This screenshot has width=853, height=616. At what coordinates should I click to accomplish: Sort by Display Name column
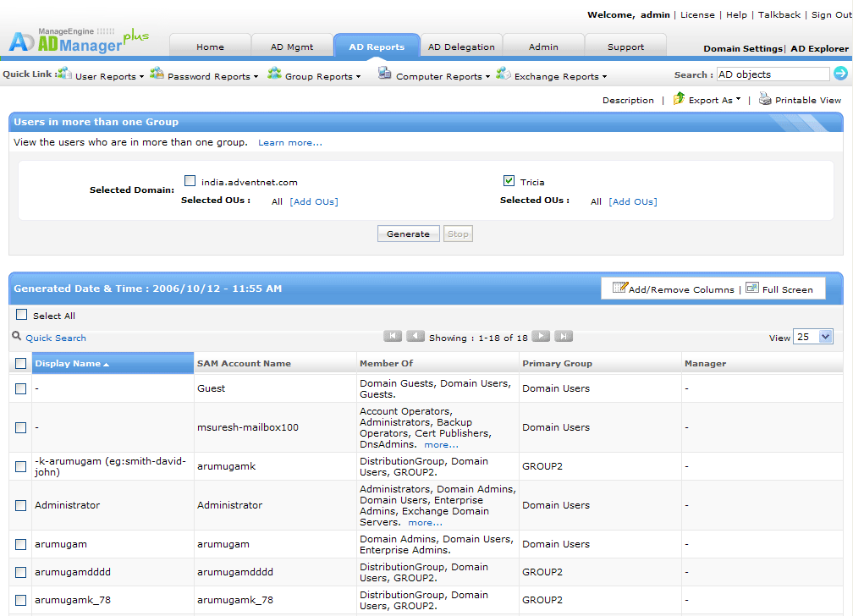(113, 364)
